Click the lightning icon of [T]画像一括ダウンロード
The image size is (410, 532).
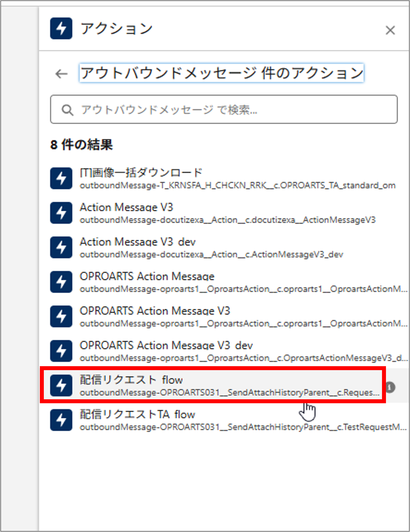pos(61,178)
